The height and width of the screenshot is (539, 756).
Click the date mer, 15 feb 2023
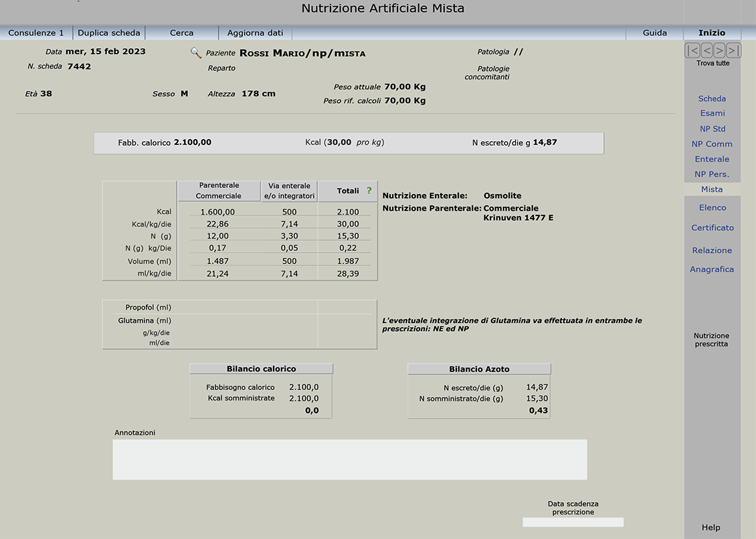[106, 51]
